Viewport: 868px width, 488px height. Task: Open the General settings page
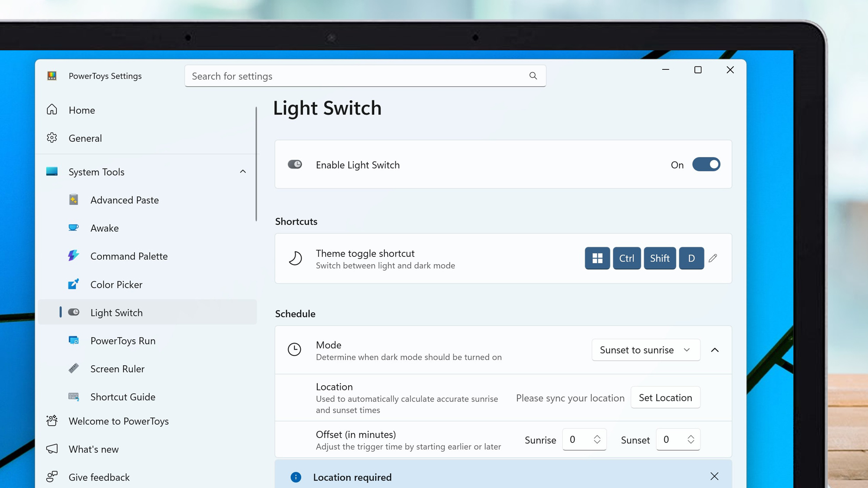point(85,138)
